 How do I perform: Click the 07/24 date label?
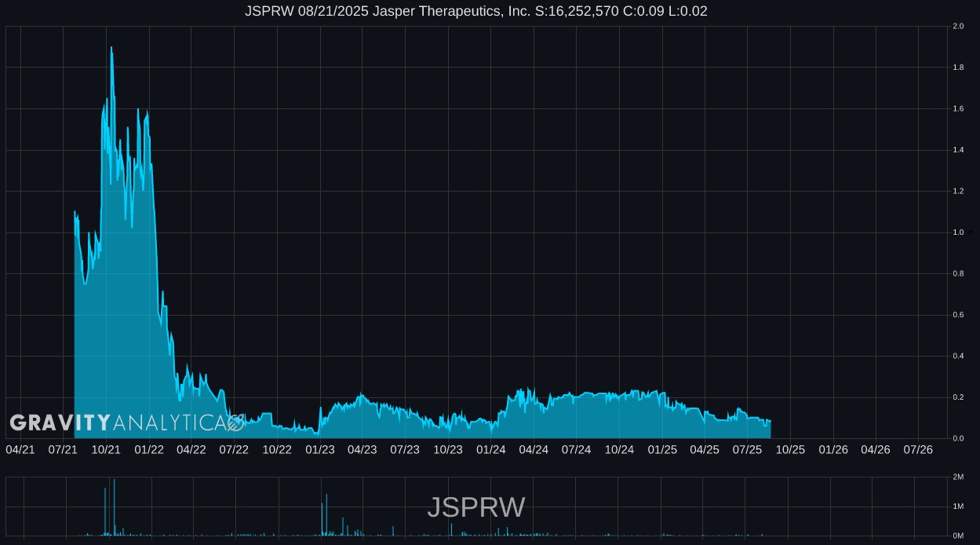(576, 449)
